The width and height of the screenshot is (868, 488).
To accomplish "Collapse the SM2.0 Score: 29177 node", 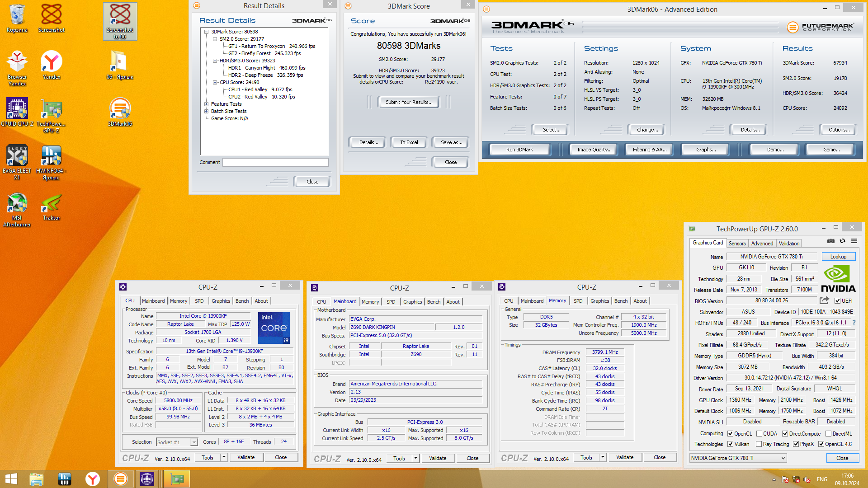I will tap(215, 39).
